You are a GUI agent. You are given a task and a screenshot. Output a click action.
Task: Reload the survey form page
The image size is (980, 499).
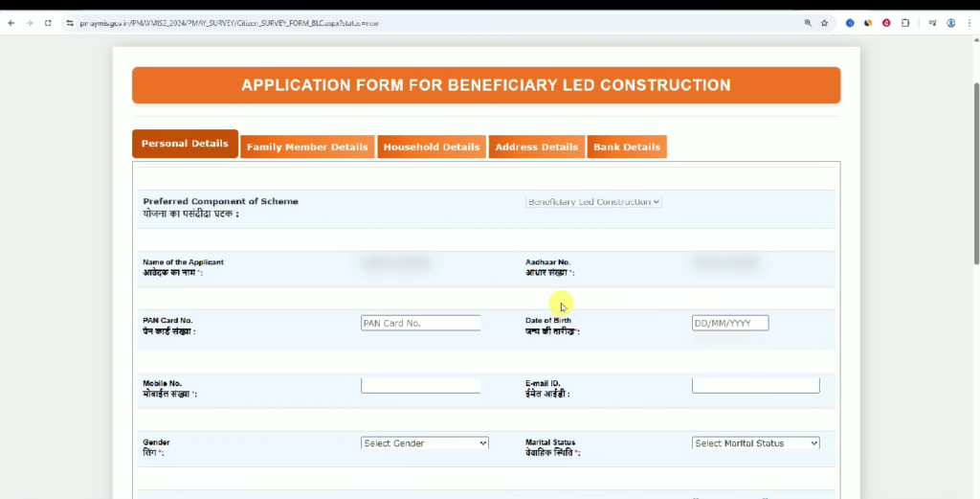[x=48, y=23]
